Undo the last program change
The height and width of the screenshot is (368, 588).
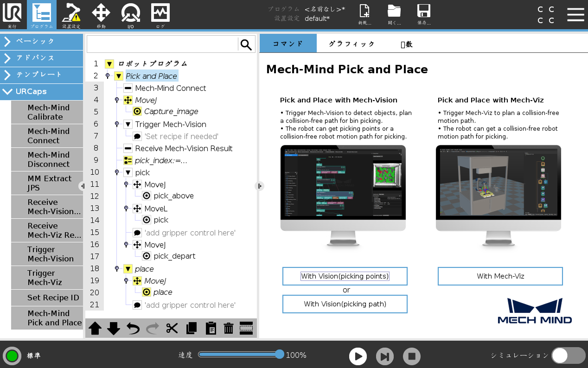pyautogui.click(x=133, y=328)
